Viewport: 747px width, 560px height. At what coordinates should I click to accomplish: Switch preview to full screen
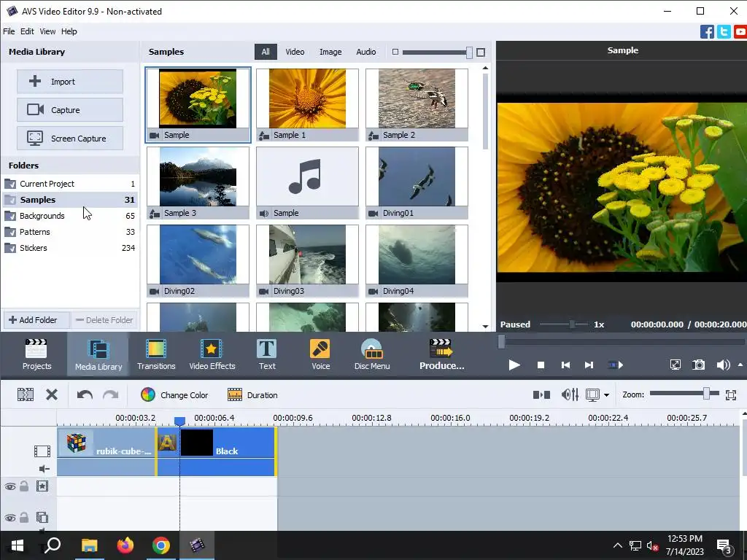[x=675, y=365]
